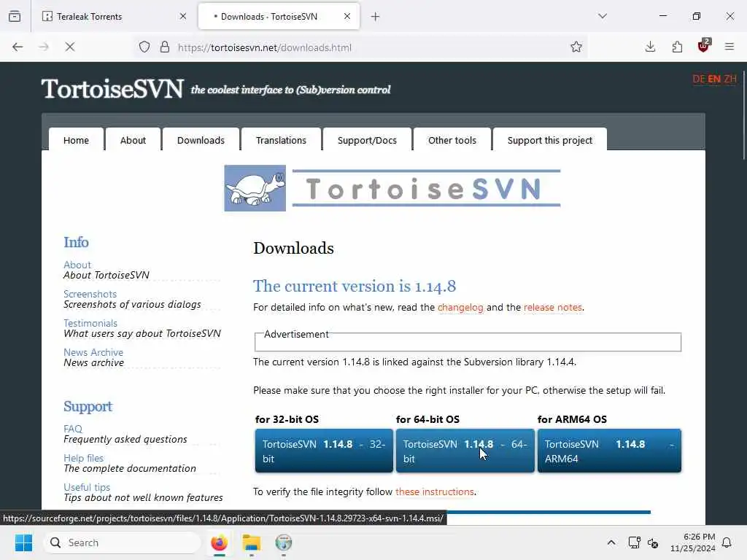This screenshot has height=560, width=747.
Task: Open the Extensions puzzle icon
Action: (677, 47)
